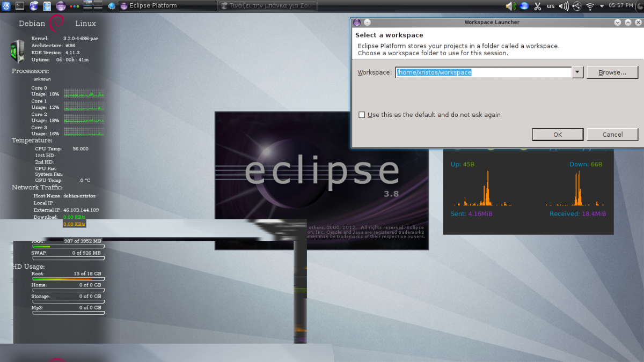Click the 'Down: 66B' network label
The height and width of the screenshot is (362, 644).
click(x=586, y=164)
